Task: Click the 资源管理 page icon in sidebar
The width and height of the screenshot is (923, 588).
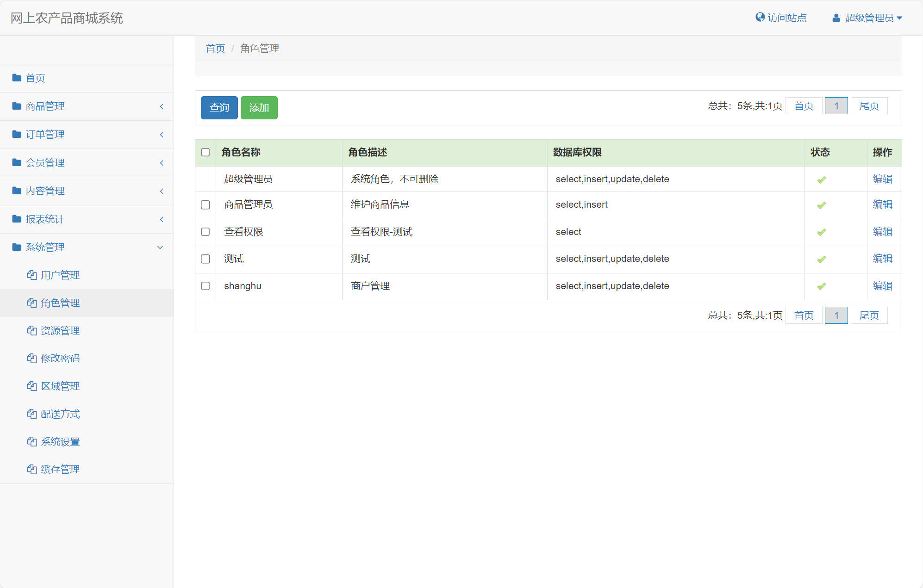Action: (31, 330)
